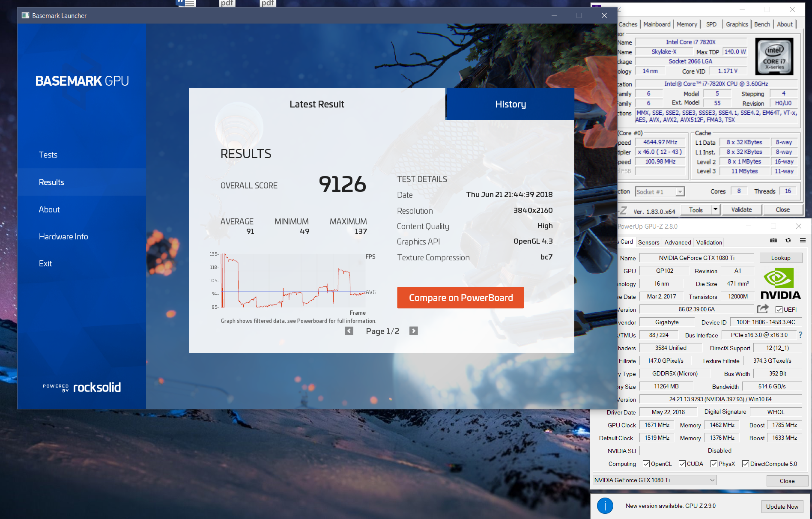Click the NVIDIA logo in GPU-Z
Image resolution: width=812 pixels, height=519 pixels.
[780, 283]
